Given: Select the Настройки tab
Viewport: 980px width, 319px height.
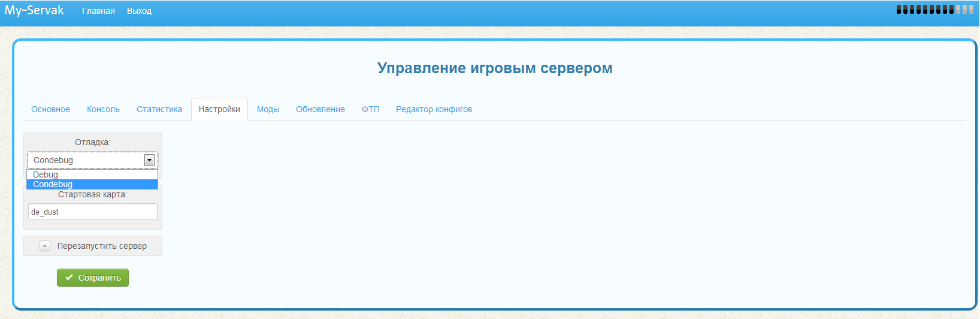Looking at the screenshot, I should point(219,109).
